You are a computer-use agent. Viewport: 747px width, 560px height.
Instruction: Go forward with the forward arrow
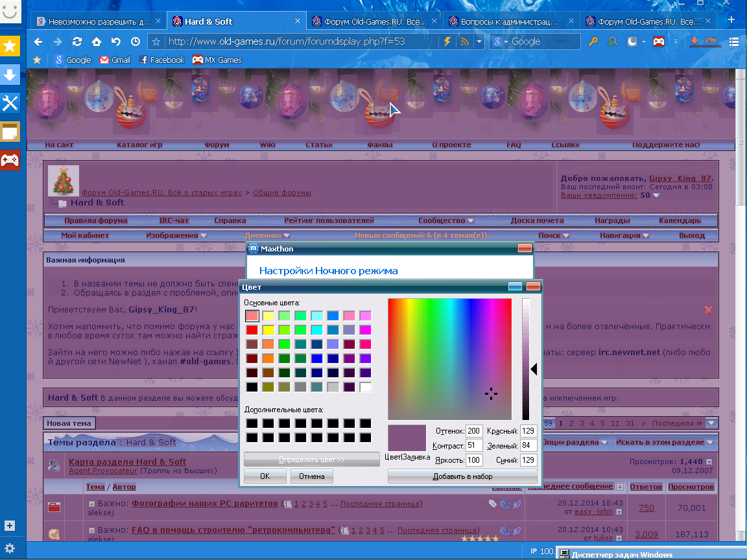58,42
